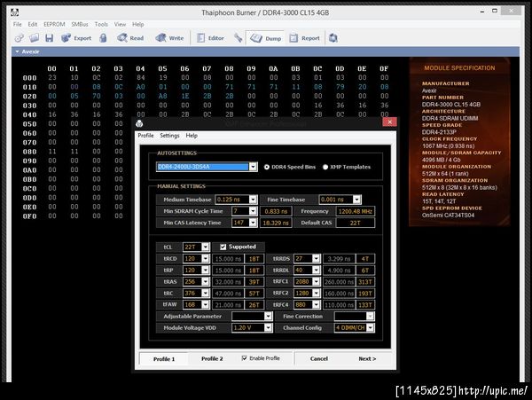Collapse the Avexir section header

(18, 51)
